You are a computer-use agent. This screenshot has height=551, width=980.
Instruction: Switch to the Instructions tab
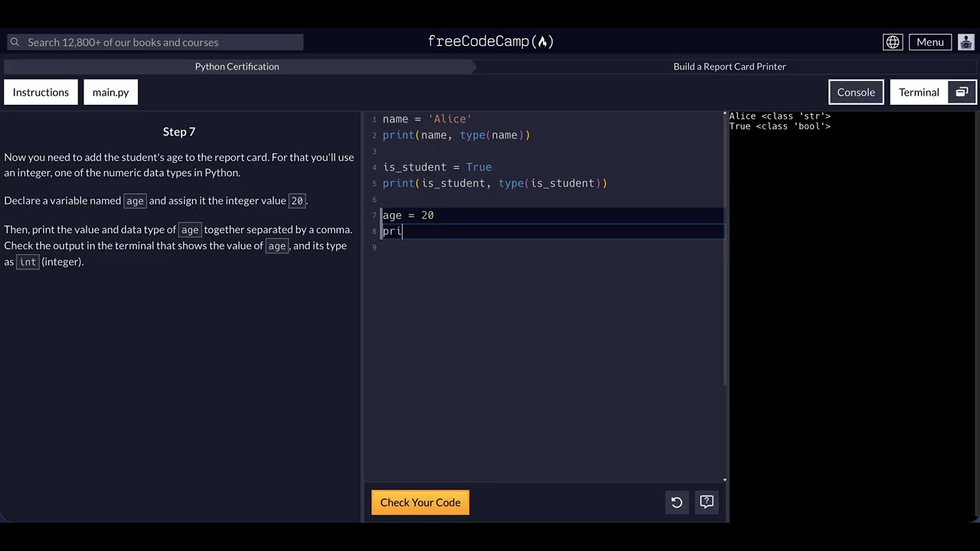41,92
